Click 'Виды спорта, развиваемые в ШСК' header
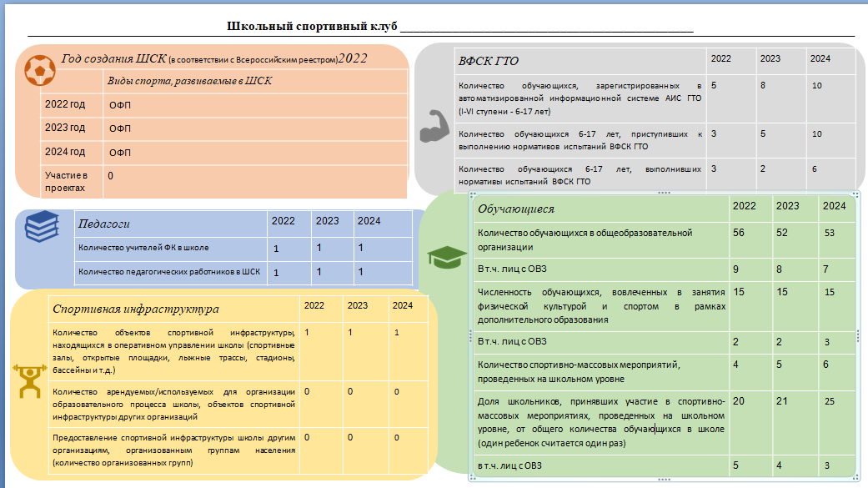 tap(189, 81)
